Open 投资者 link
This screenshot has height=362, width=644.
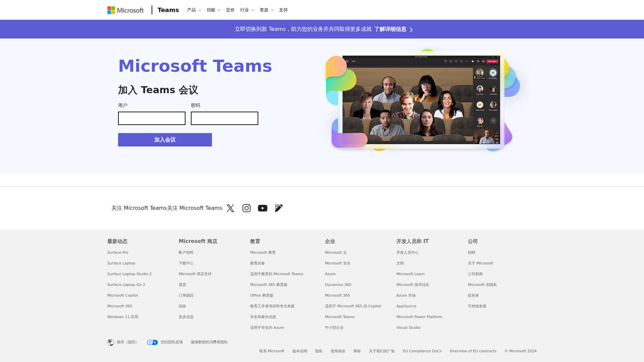coord(473,295)
